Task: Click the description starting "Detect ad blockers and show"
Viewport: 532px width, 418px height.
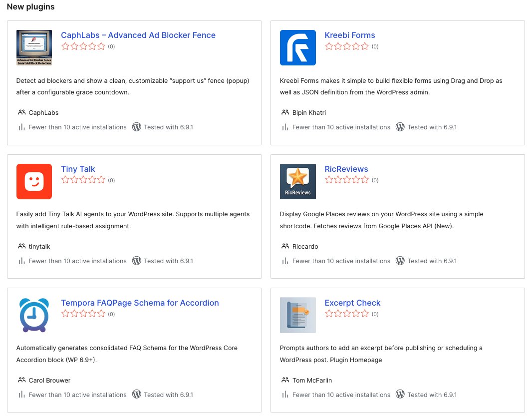Action: [133, 86]
